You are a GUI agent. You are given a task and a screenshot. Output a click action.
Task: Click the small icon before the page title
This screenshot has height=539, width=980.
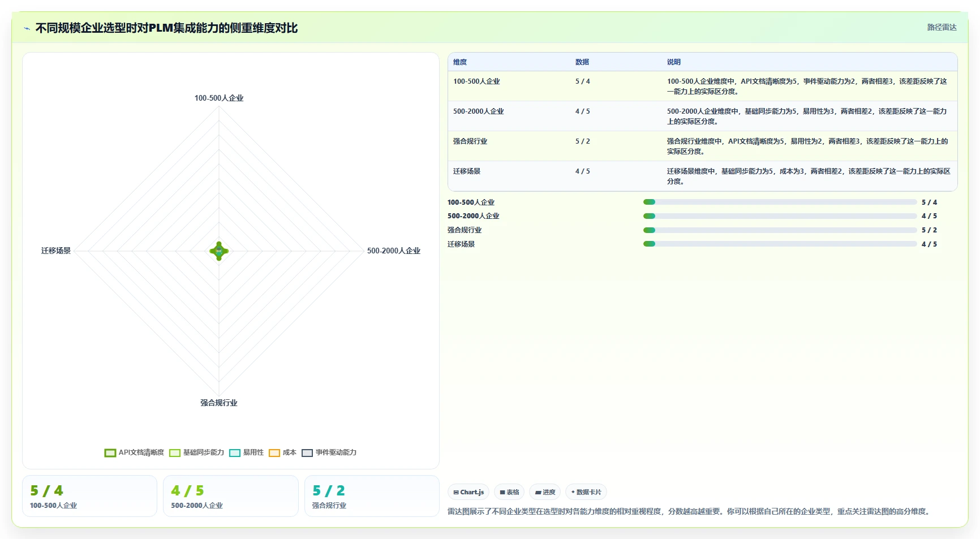[27, 28]
